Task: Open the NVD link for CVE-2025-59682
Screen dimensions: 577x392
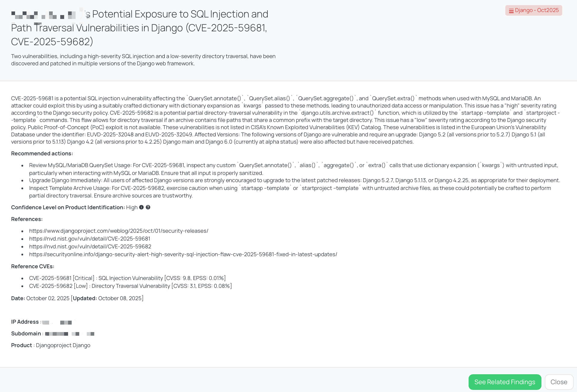Action: (x=90, y=246)
